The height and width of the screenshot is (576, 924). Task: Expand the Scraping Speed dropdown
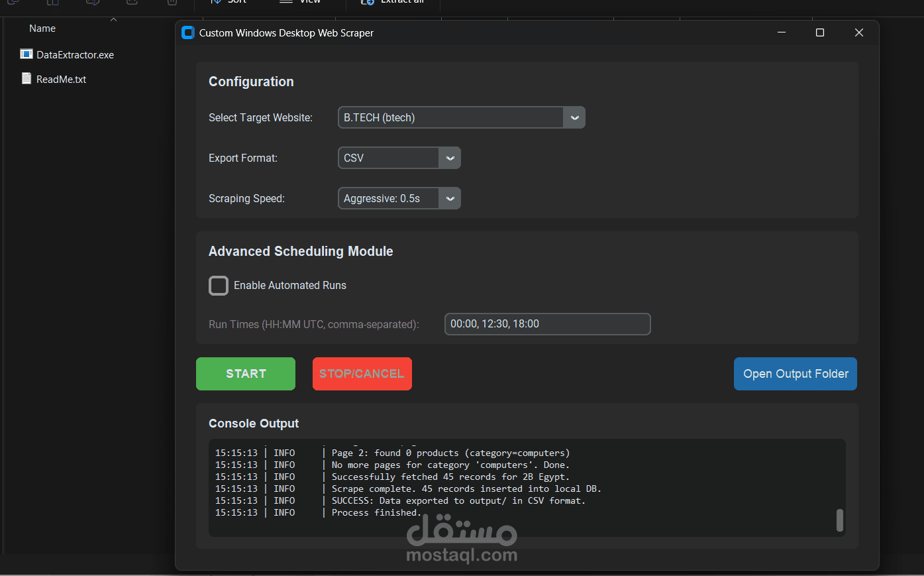[399, 198]
